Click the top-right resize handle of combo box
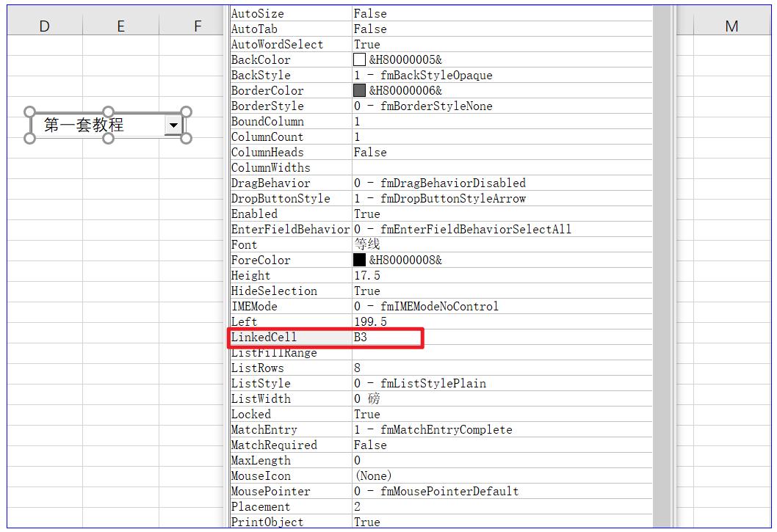This screenshot has height=532, width=777. (186, 112)
